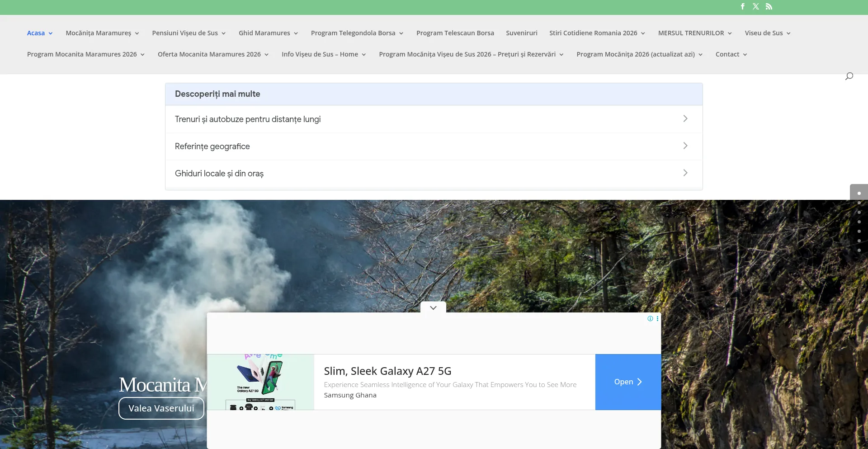868x449 pixels.
Task: Go to Program Telescaun Borsa
Action: click(455, 33)
